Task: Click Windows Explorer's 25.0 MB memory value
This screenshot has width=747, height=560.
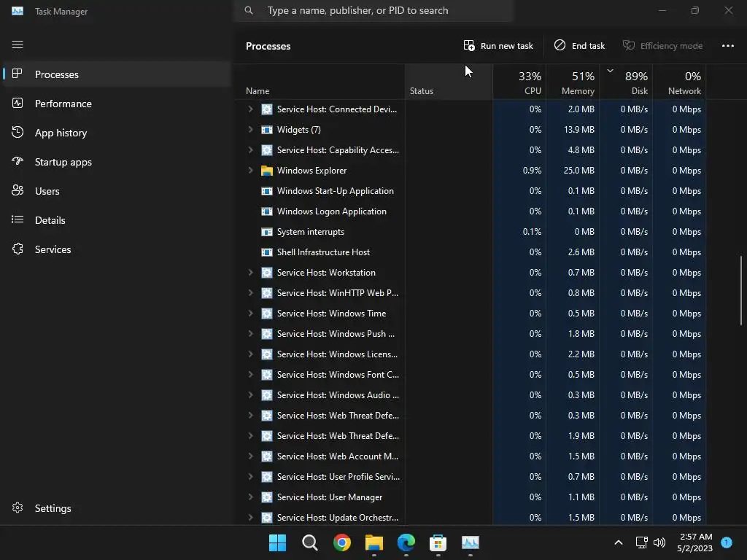Action: (x=578, y=171)
